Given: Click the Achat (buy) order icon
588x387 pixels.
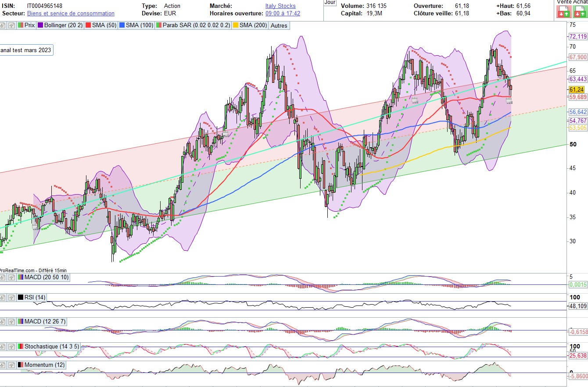Looking at the screenshot, I should tap(579, 12).
